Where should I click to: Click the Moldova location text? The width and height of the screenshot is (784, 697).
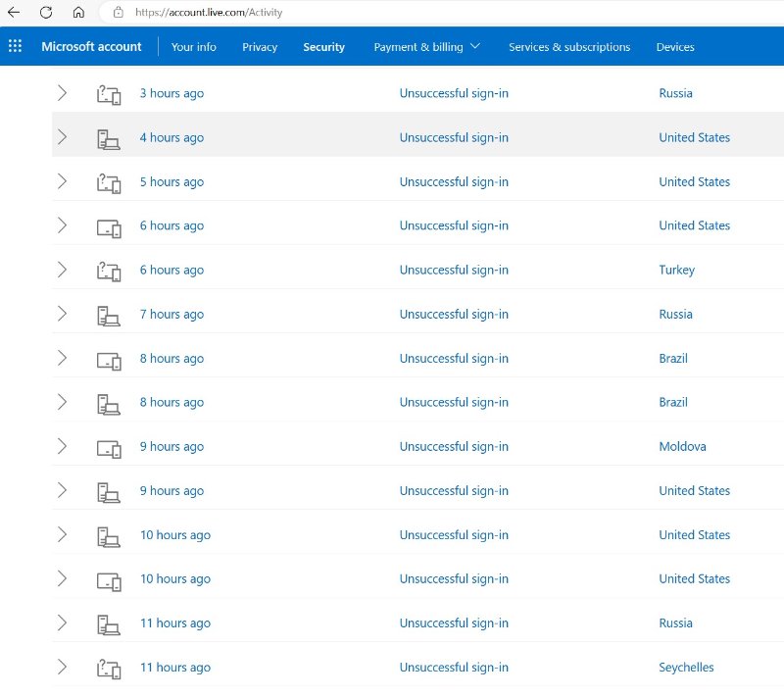click(x=682, y=446)
